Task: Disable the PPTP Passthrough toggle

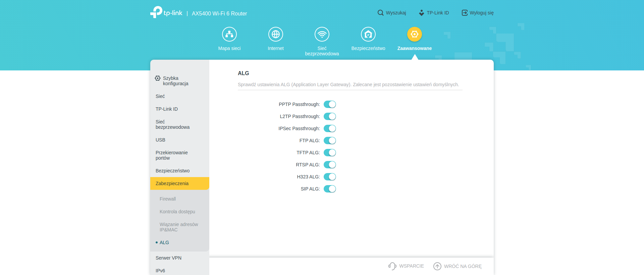Action: 330,104
